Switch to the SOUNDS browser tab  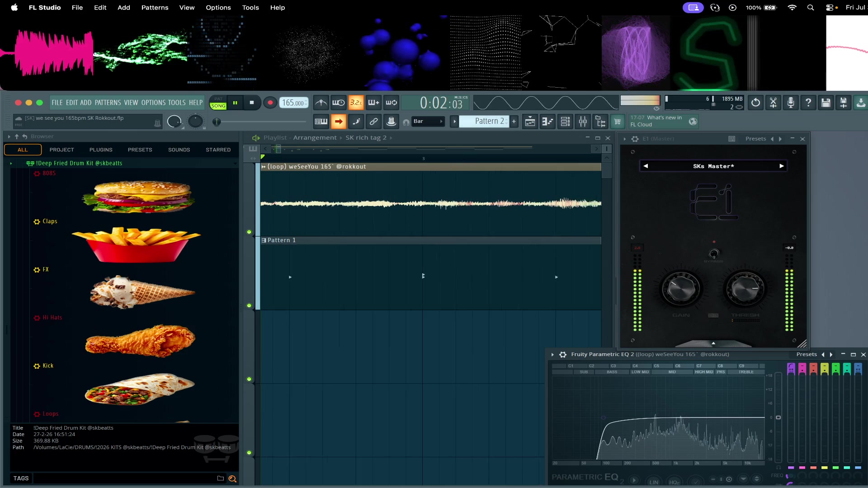[179, 150]
